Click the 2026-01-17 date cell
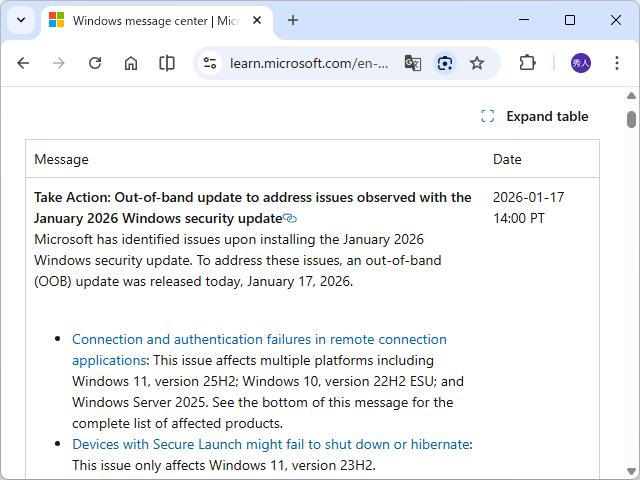640x480 pixels. click(x=529, y=208)
